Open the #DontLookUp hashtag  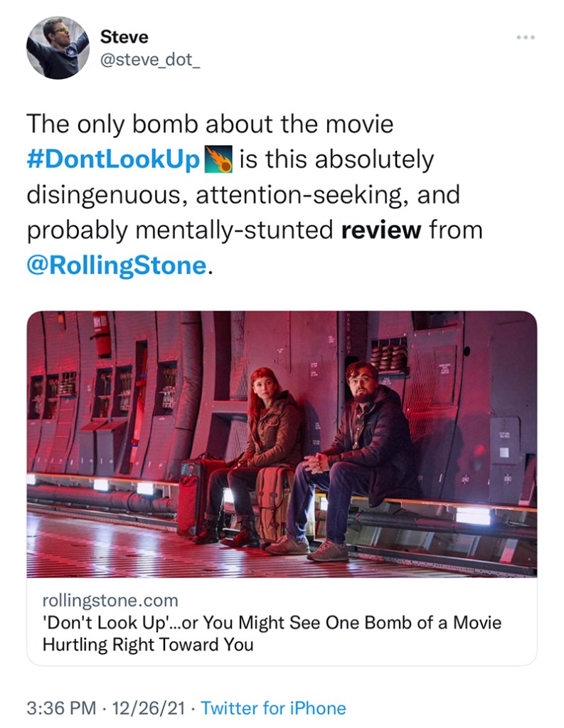pyautogui.click(x=113, y=159)
